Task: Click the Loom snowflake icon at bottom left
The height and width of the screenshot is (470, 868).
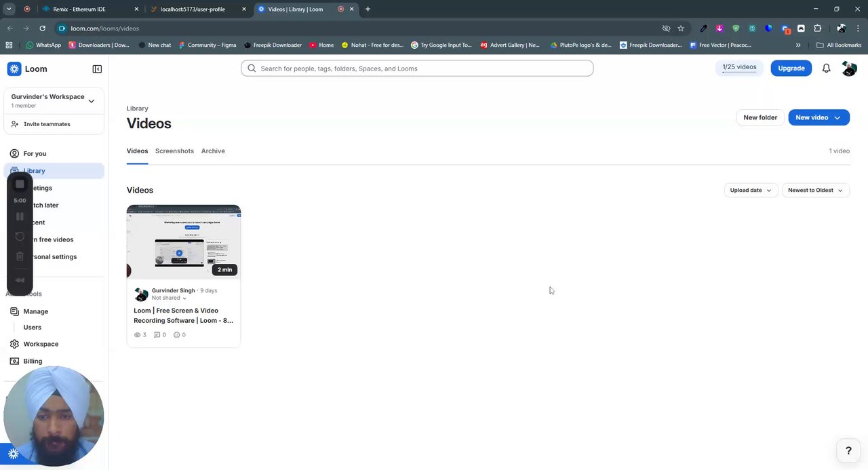Action: click(13, 454)
